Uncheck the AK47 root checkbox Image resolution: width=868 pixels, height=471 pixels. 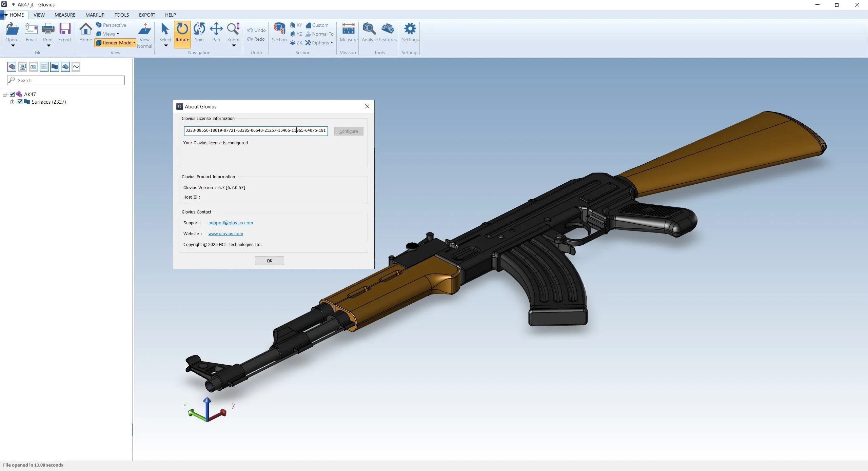[x=12, y=94]
